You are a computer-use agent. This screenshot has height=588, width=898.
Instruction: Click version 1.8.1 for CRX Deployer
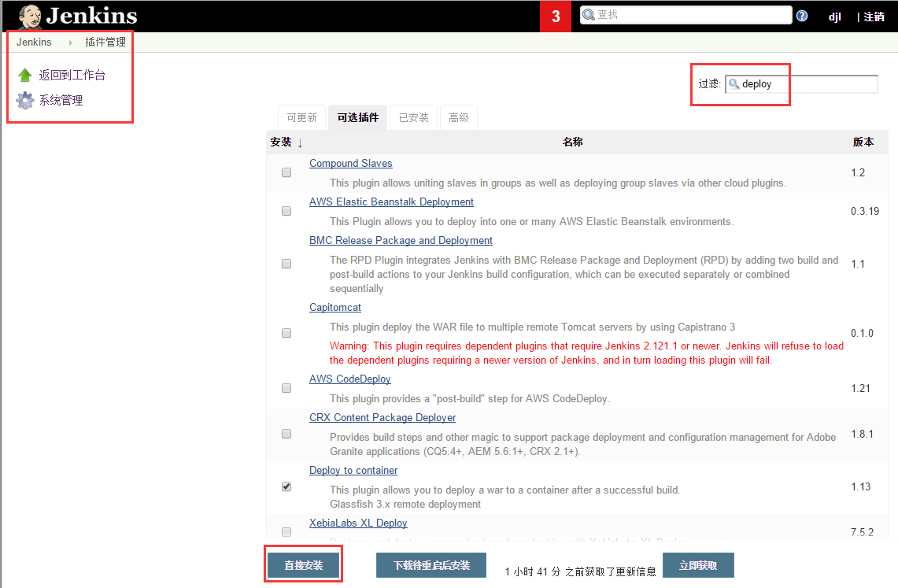862,434
